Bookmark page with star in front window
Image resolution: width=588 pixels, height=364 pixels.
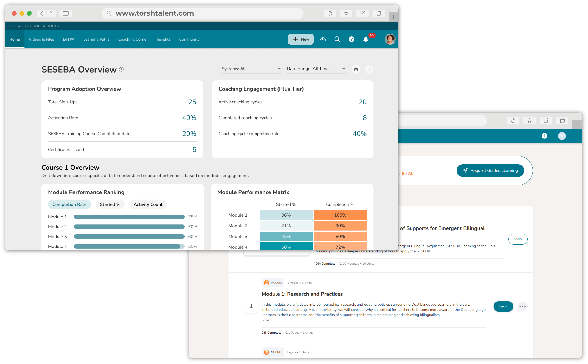click(346, 13)
